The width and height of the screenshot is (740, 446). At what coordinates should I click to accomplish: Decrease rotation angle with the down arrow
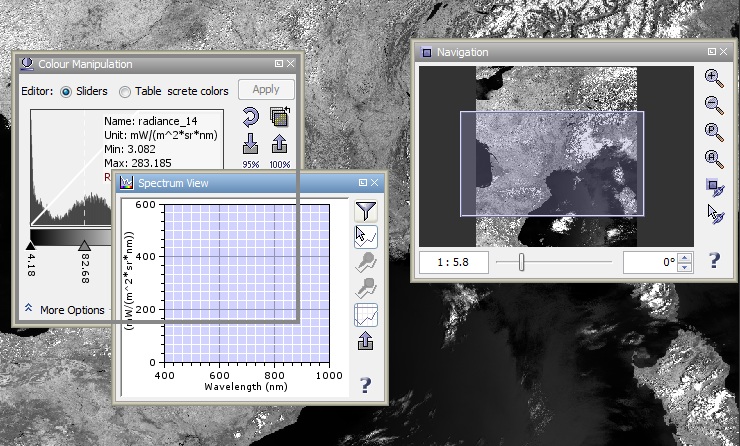click(684, 267)
